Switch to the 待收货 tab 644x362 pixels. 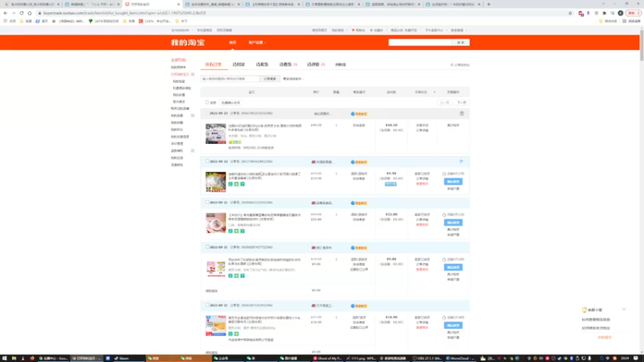coord(288,64)
